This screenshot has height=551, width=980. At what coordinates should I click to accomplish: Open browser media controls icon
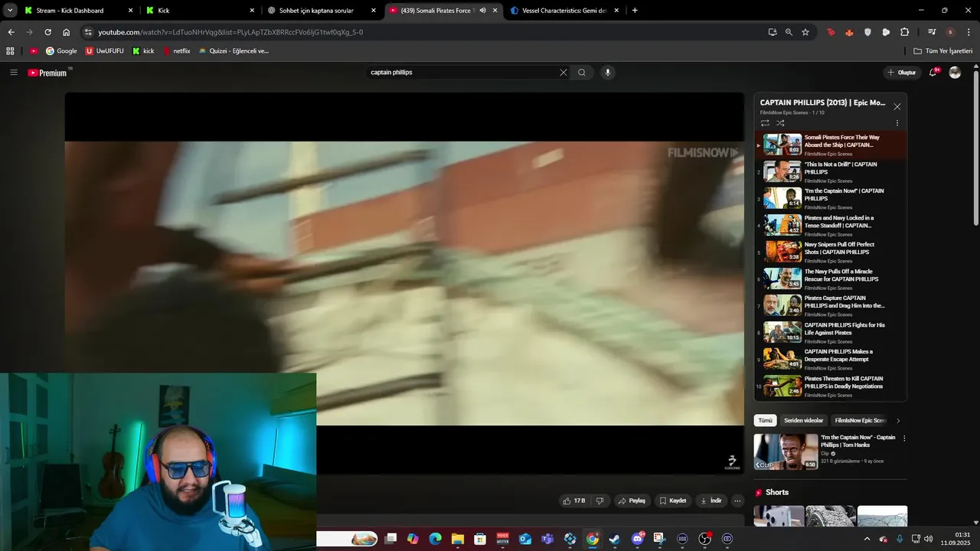(x=932, y=32)
